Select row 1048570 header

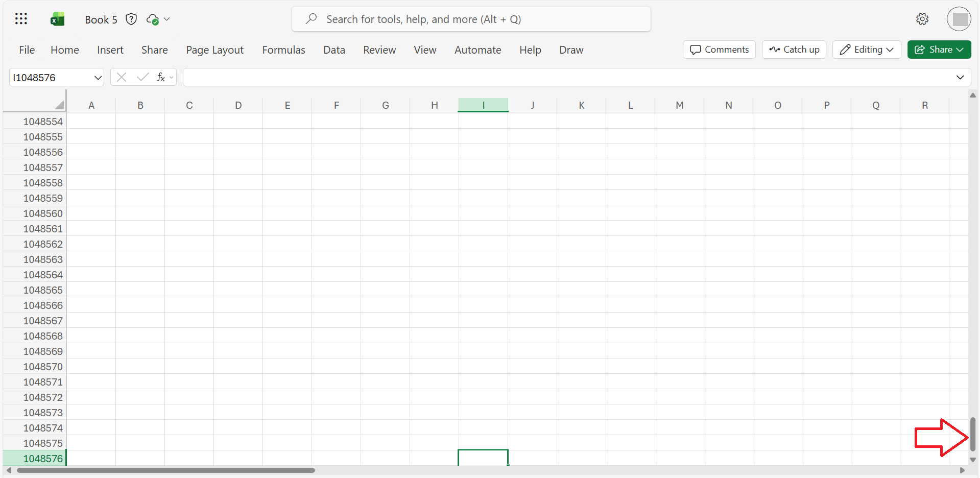click(35, 367)
